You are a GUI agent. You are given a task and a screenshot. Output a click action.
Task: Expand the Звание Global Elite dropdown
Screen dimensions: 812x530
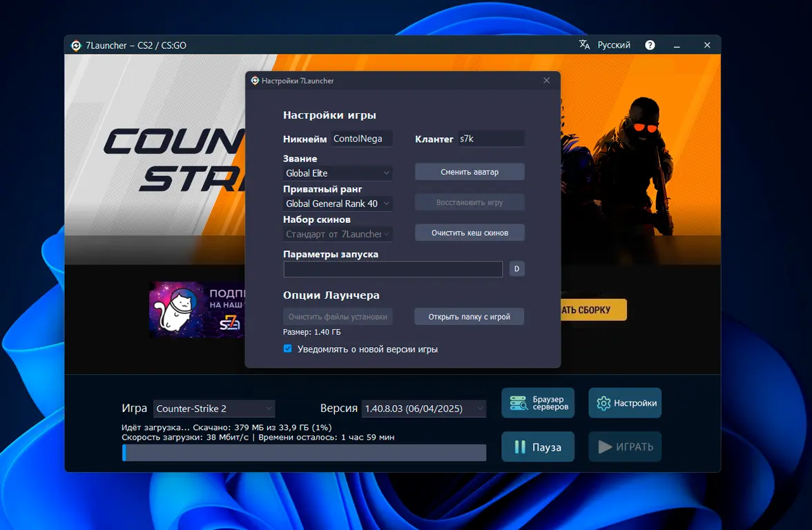coord(338,173)
